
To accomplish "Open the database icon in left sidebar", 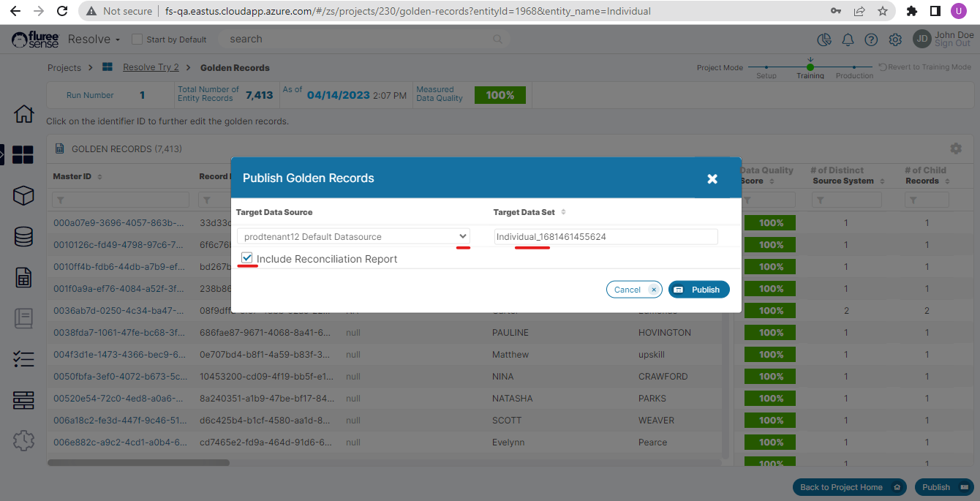I will click(23, 236).
